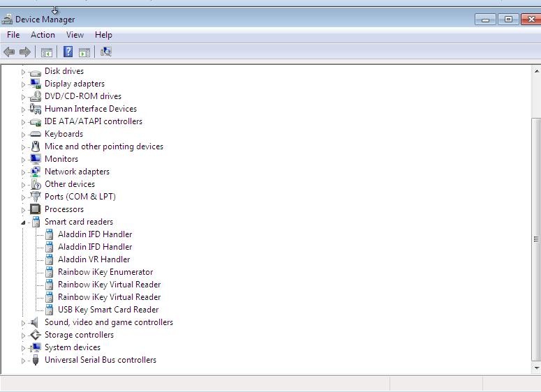The width and height of the screenshot is (541, 392).
Task: Open the Help menu
Action: 103,35
